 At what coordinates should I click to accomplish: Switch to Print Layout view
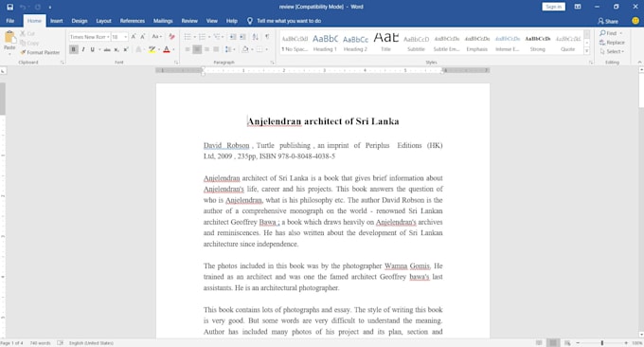pos(553,343)
